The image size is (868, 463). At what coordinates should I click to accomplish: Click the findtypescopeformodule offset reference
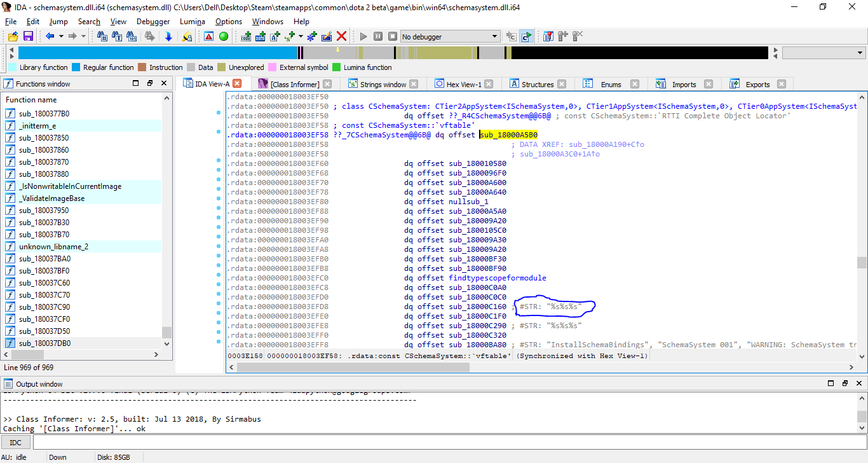pos(498,278)
